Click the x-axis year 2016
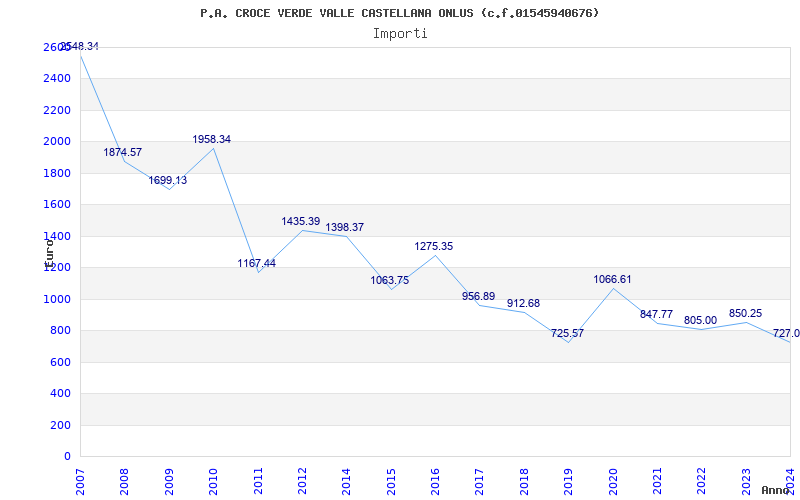This screenshot has width=800, height=500. pyautogui.click(x=435, y=481)
